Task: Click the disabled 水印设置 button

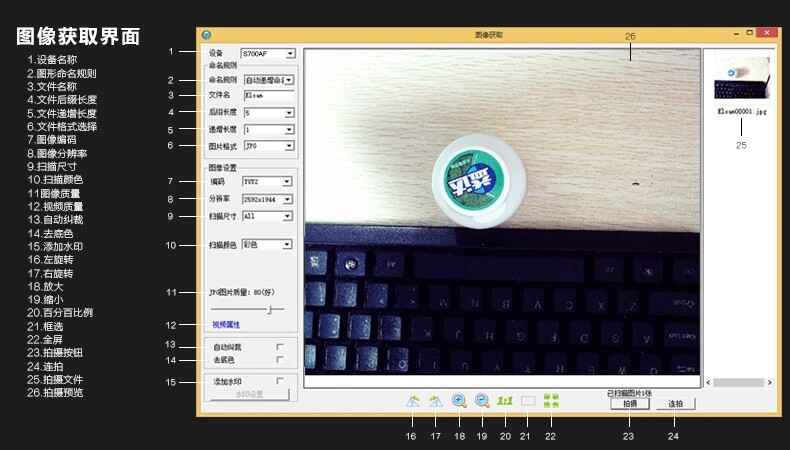Action: tap(249, 394)
